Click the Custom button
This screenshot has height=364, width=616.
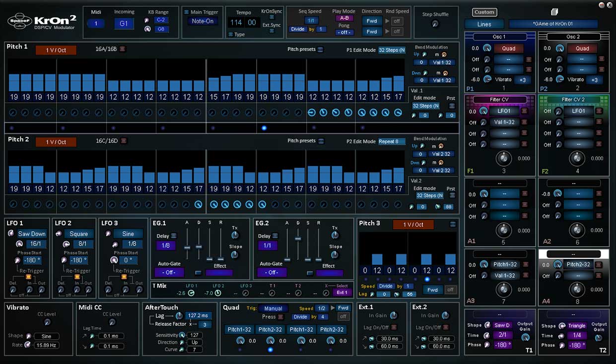point(484,12)
